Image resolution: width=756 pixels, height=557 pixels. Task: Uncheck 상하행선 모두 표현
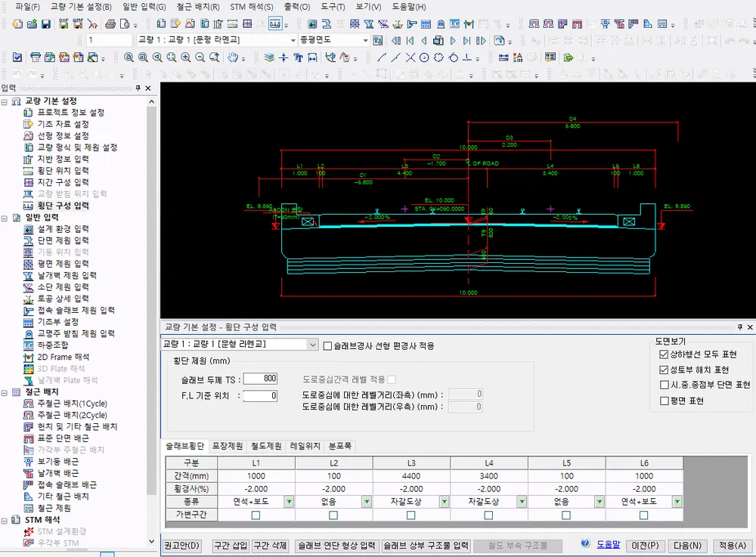tap(664, 354)
